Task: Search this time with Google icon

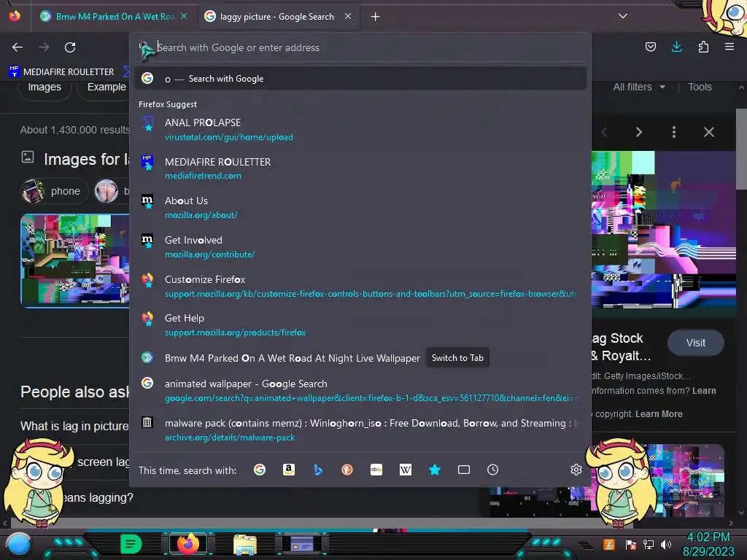Action: pos(260,470)
